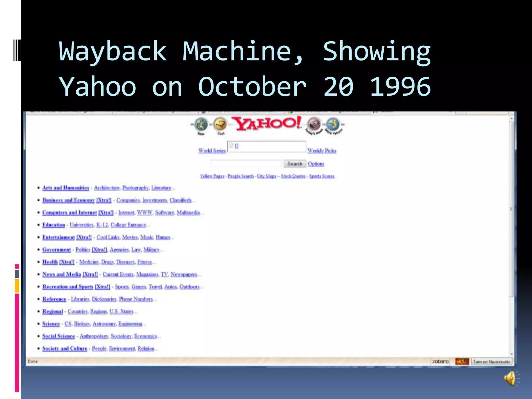Open the Astronomy subcategory link

coord(104,324)
